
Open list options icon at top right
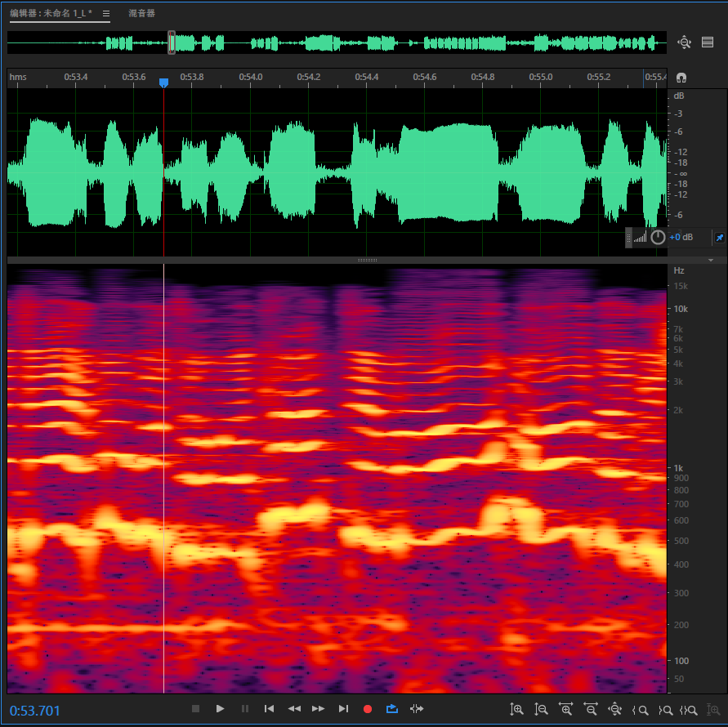708,42
